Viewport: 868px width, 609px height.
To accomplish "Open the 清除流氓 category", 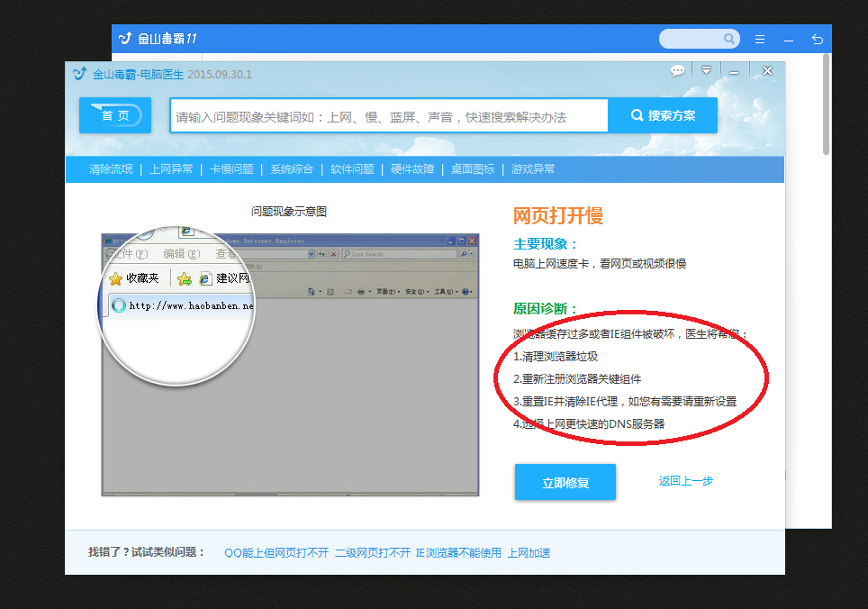I will coord(111,169).
